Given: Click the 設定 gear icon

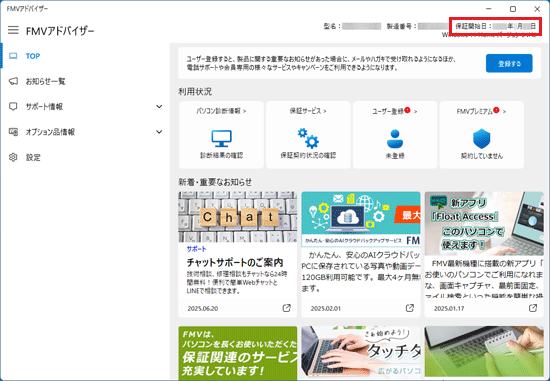Looking at the screenshot, I should [x=13, y=157].
